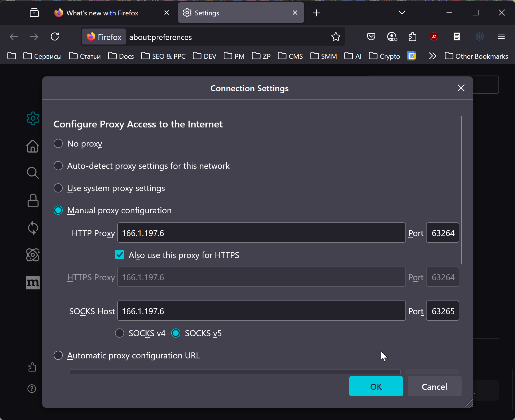Open the Firefox application hamburger menu
Screen dimensions: 515x420
(x=501, y=37)
